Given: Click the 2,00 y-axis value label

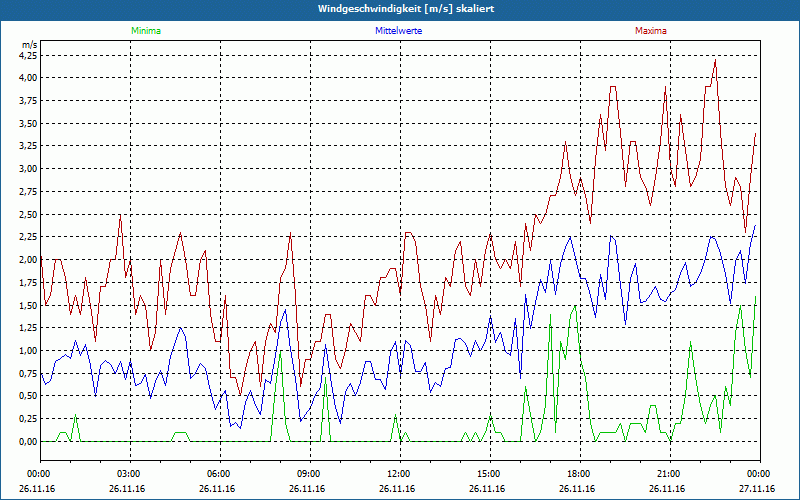Looking at the screenshot, I should tap(29, 260).
